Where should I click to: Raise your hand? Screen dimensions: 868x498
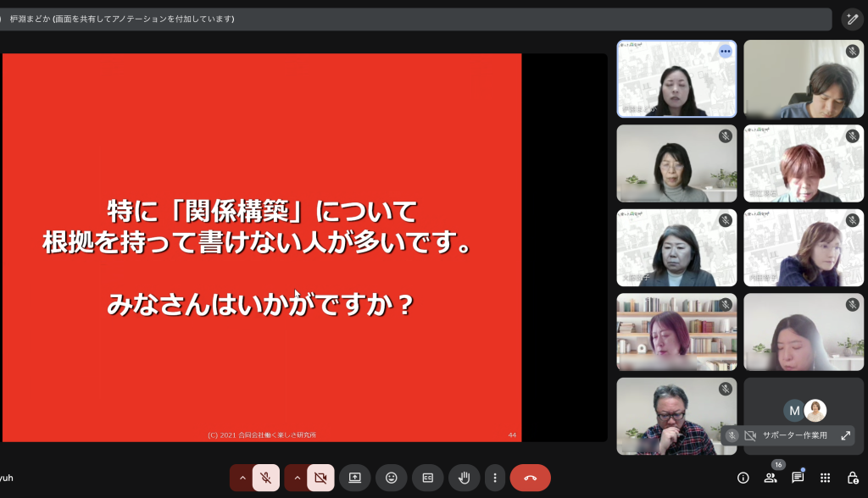pos(464,478)
